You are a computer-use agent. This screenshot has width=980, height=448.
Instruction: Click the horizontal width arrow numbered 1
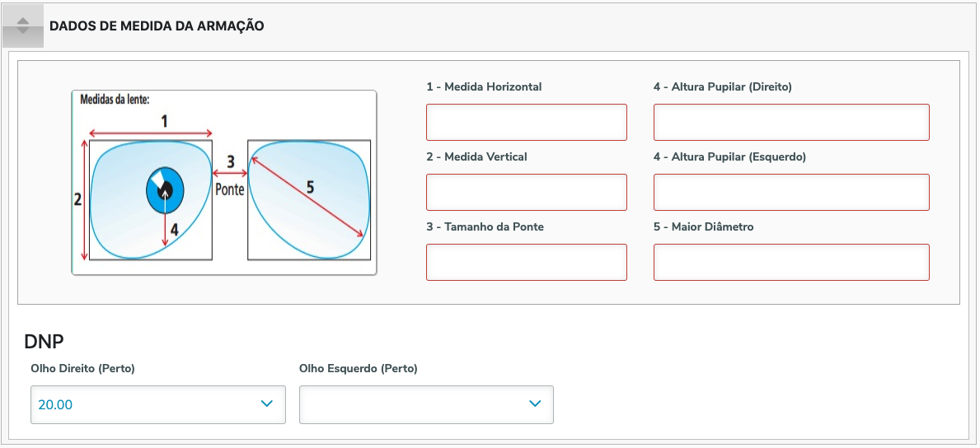point(151,133)
